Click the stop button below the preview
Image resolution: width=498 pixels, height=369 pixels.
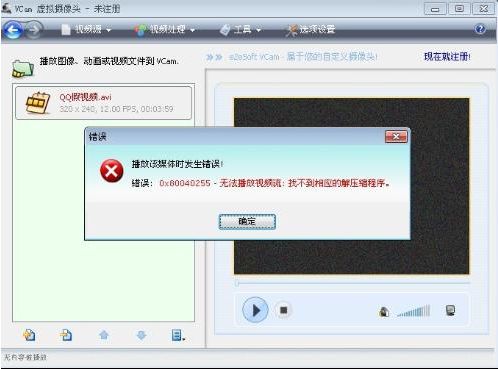[x=283, y=310]
